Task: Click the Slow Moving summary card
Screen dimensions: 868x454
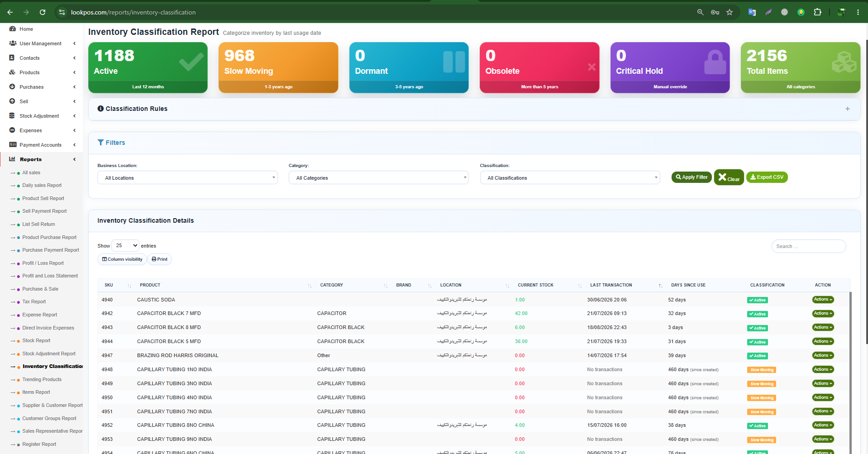Action: coord(278,67)
